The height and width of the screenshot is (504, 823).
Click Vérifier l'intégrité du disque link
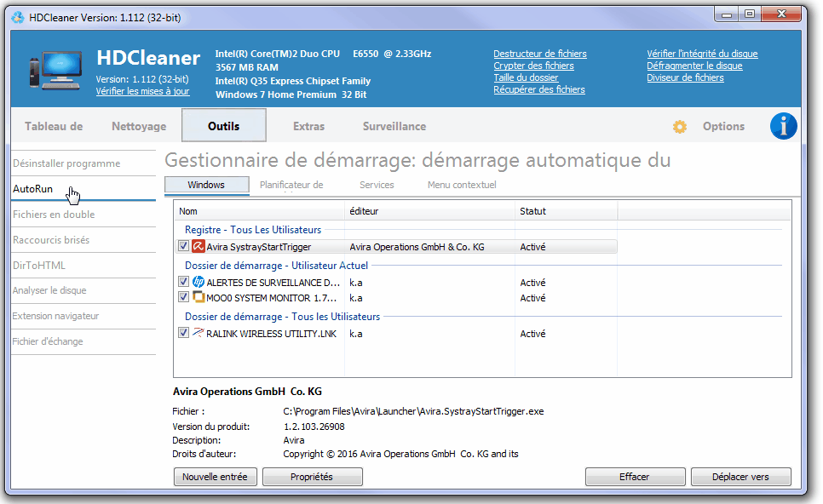tap(702, 54)
